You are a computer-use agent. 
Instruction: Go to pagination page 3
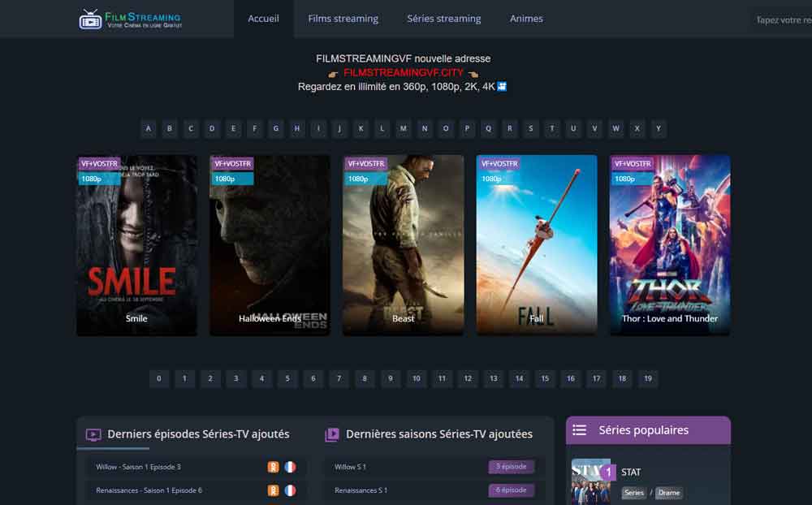tap(235, 378)
